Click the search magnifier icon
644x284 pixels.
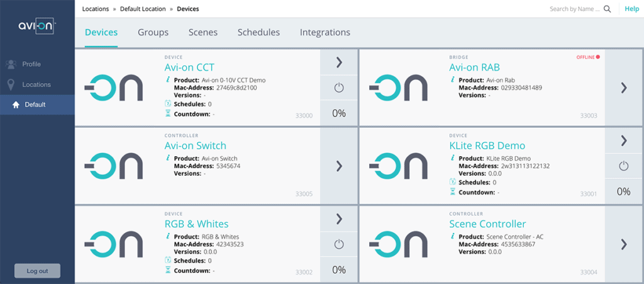pos(607,9)
